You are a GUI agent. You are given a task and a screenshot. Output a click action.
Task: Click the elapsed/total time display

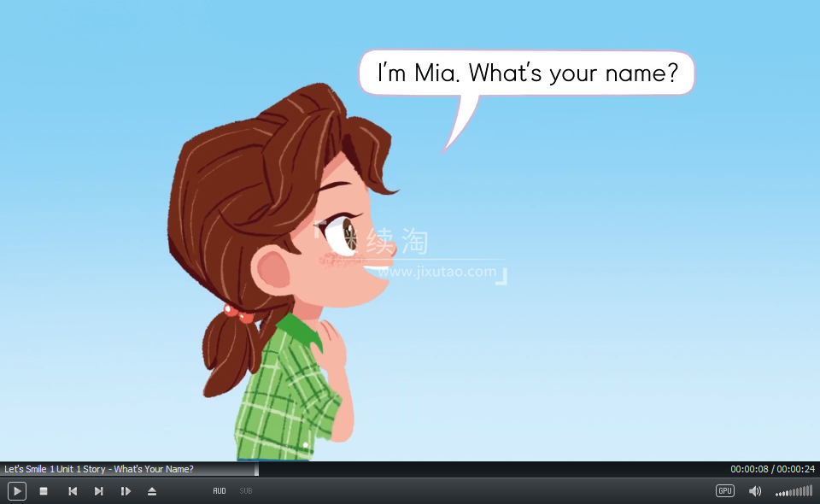click(x=772, y=469)
